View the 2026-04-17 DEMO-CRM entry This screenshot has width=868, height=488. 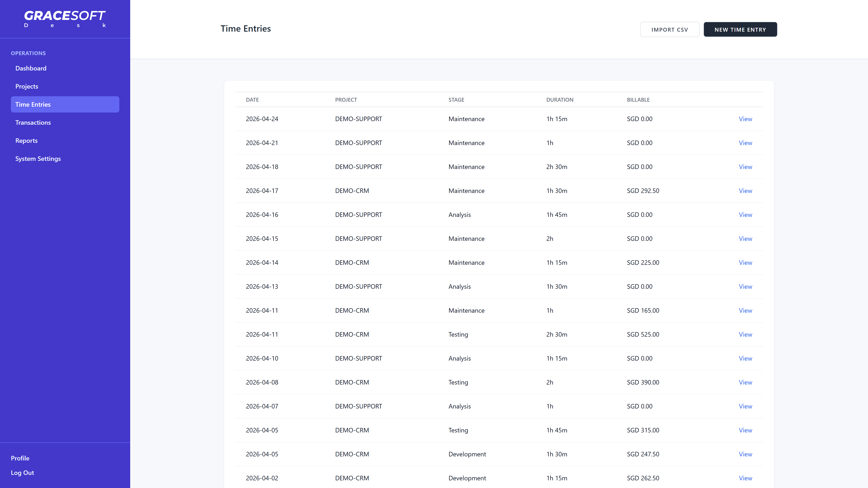745,191
